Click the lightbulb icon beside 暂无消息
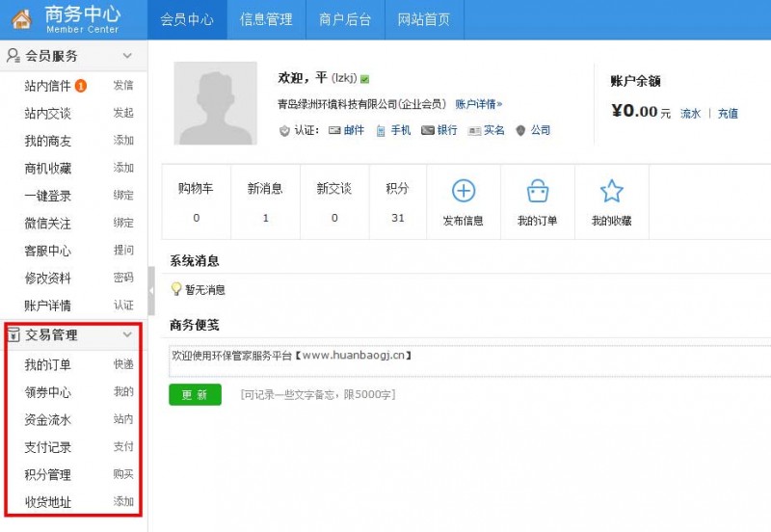The width and height of the screenshot is (771, 532). 176,289
